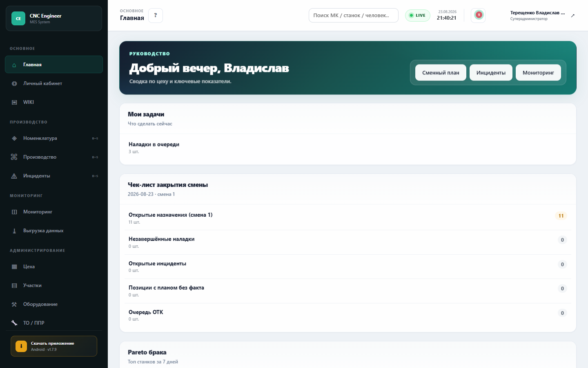This screenshot has height=368, width=588.
Task: Open Участки in sidebar menu
Action: tap(54, 286)
